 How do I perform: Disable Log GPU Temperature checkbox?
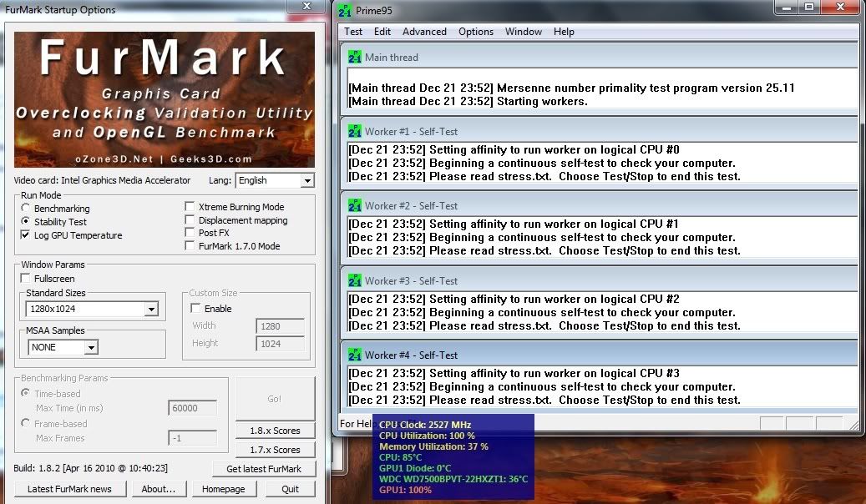27,235
